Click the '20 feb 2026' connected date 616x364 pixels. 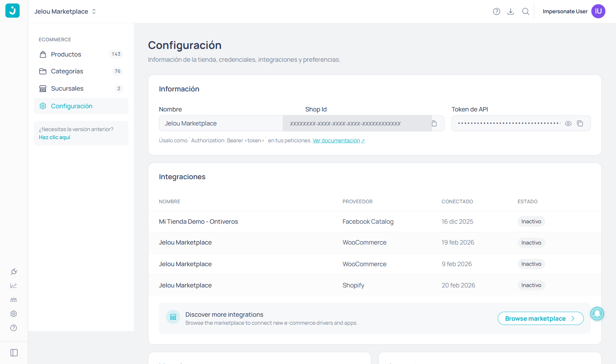tap(458, 285)
